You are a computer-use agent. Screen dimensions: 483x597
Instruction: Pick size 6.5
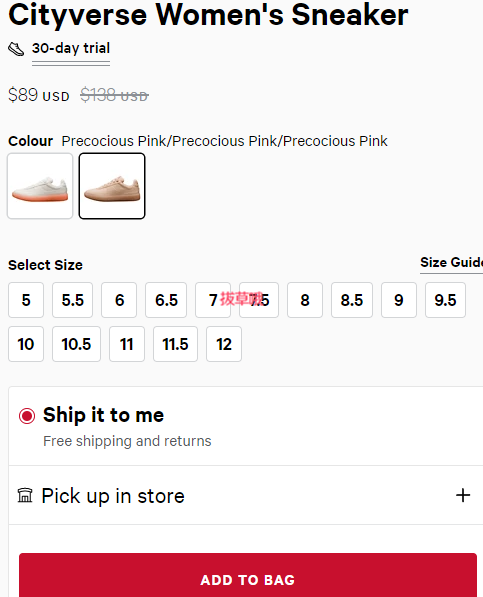(166, 300)
